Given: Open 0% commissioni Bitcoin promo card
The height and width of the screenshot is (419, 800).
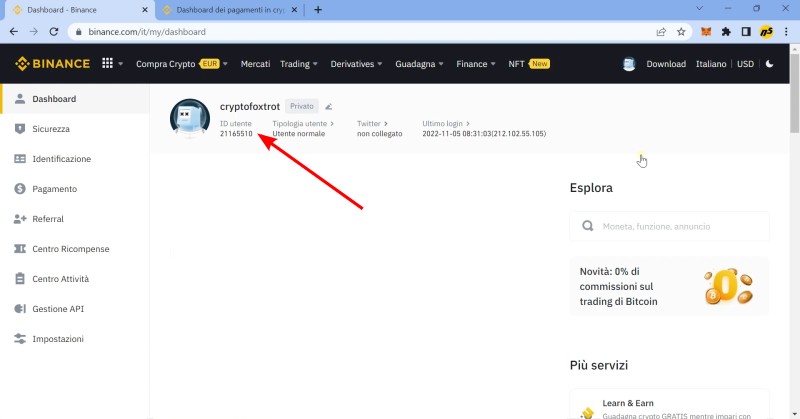Looking at the screenshot, I should click(669, 286).
